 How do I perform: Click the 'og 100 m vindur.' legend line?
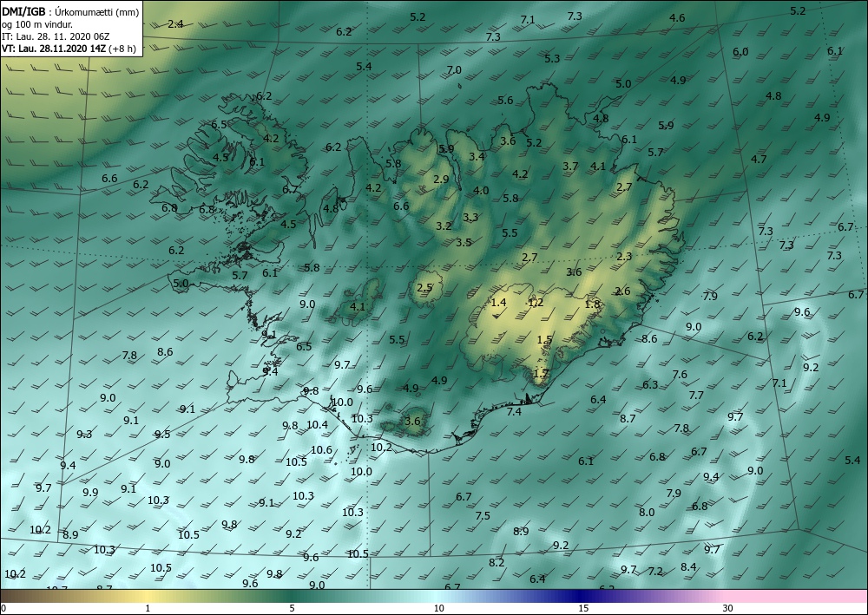37,24
